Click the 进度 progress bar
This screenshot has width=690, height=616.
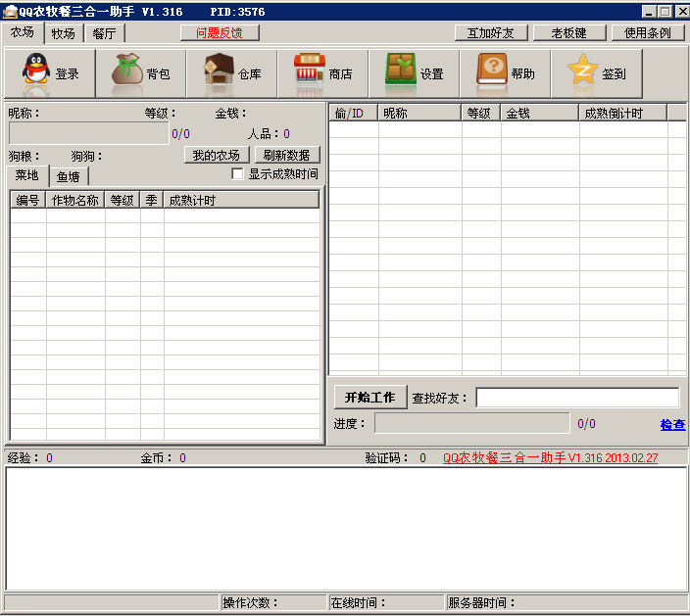[x=471, y=423]
